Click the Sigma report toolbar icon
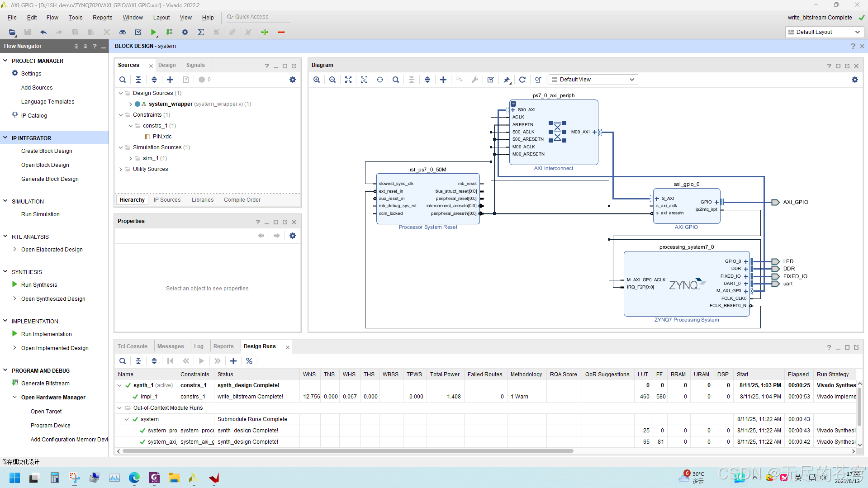The width and height of the screenshot is (868, 488). point(201,32)
